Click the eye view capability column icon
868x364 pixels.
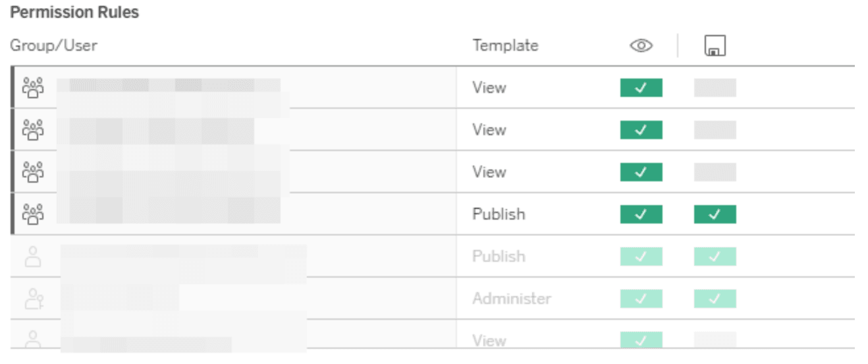pos(641,45)
